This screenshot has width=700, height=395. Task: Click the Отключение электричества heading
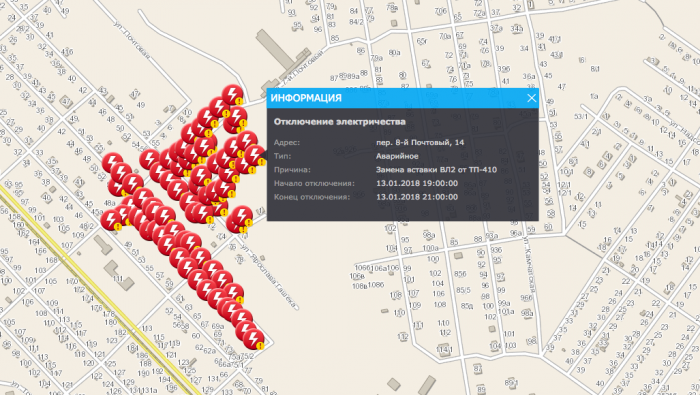pyautogui.click(x=340, y=121)
